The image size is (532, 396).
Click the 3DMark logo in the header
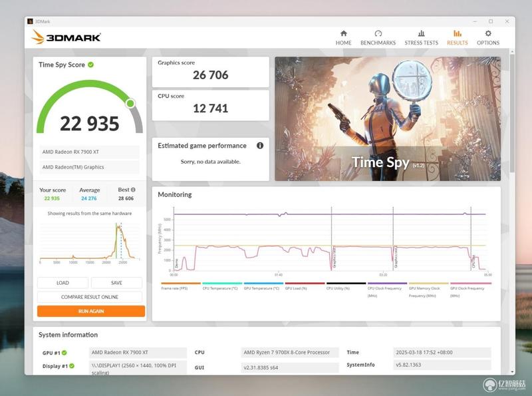coord(66,37)
